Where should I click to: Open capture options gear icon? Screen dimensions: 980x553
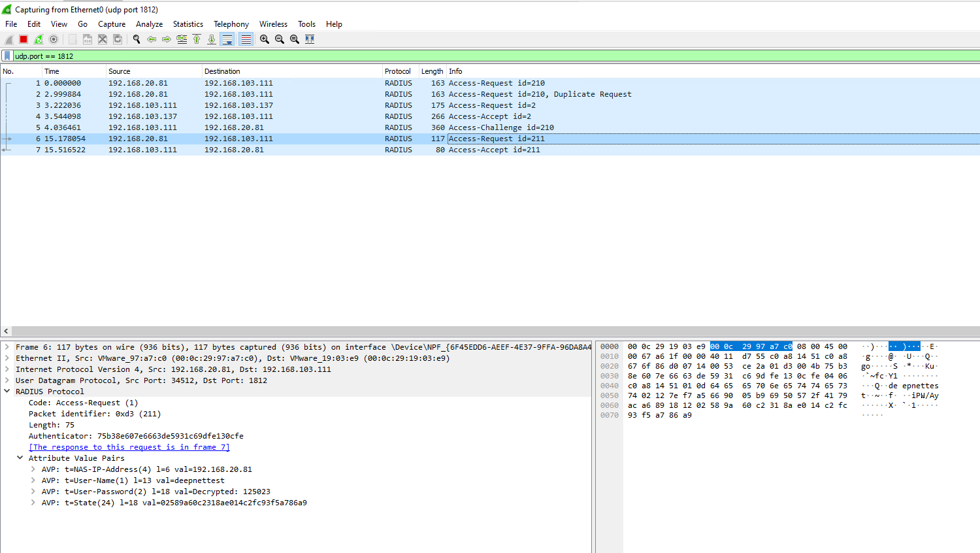(54, 39)
